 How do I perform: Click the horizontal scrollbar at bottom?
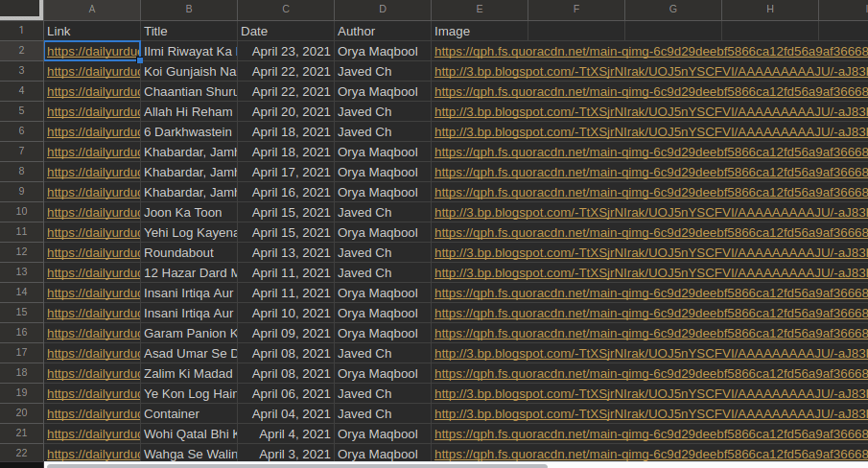(288, 464)
